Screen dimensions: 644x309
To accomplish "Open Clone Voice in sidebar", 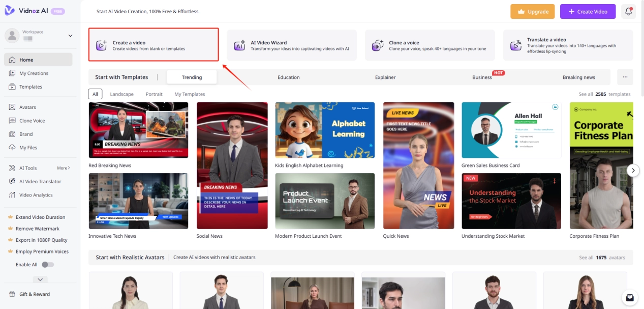I will (x=32, y=121).
